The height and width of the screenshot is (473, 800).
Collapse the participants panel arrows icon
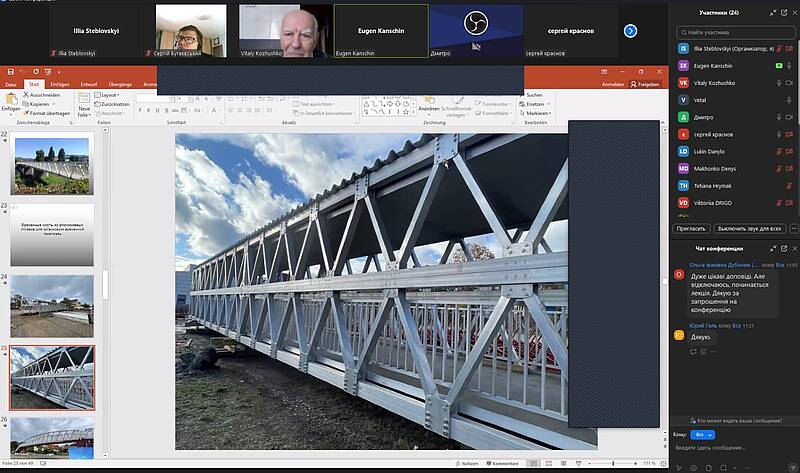773,13
